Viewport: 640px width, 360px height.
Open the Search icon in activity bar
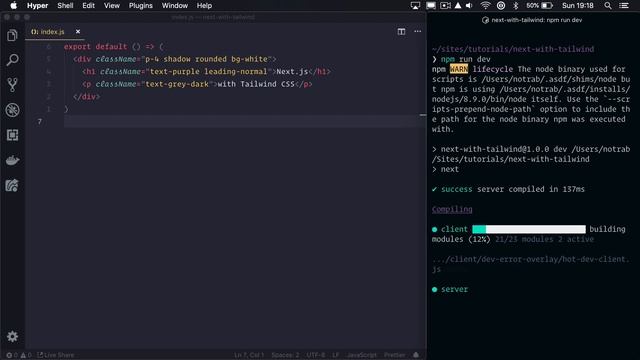coord(12,60)
